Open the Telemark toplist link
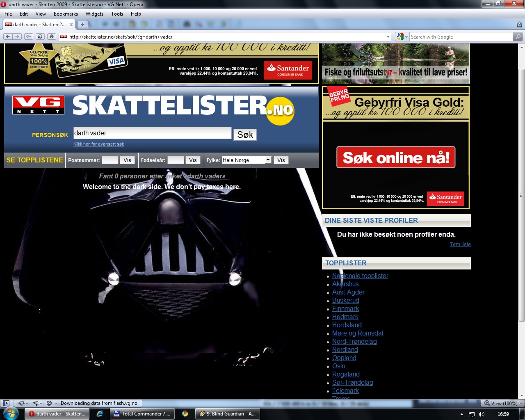 345,390
